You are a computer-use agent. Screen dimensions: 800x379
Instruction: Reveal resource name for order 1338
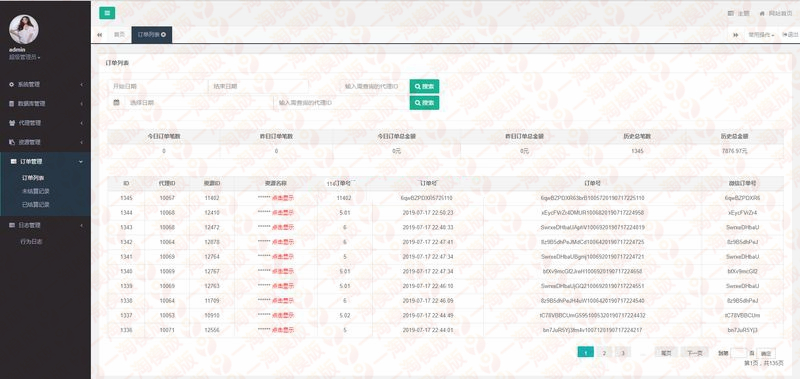click(283, 300)
